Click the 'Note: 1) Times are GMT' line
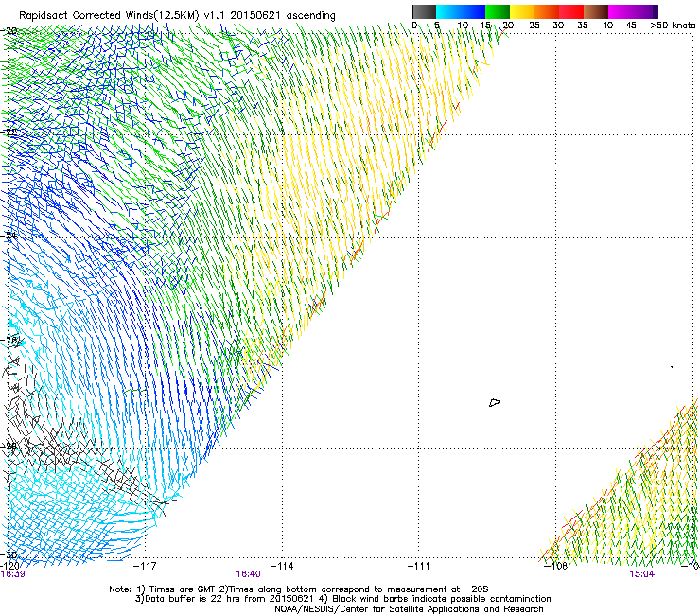This screenshot has height=615, width=700. (299, 589)
